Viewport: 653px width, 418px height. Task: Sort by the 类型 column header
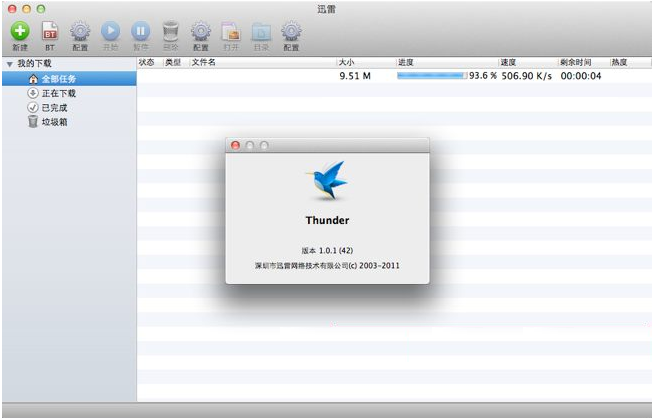[x=176, y=62]
